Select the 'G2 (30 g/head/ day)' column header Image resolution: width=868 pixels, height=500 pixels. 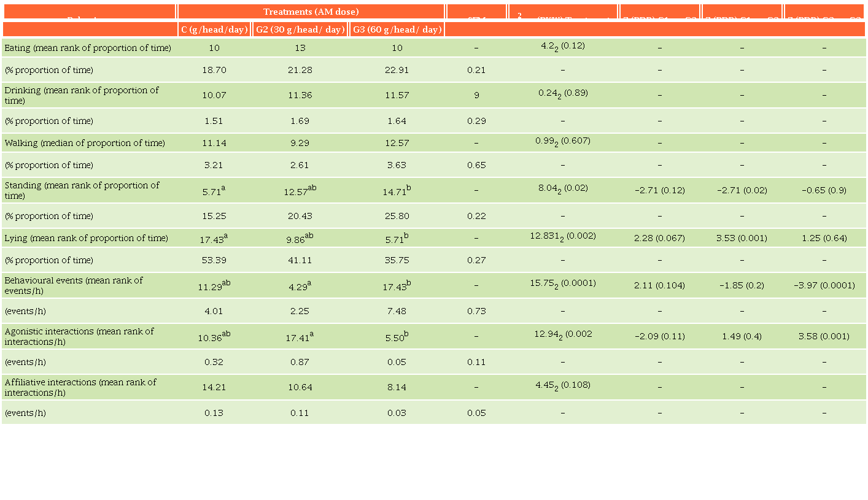click(x=300, y=29)
